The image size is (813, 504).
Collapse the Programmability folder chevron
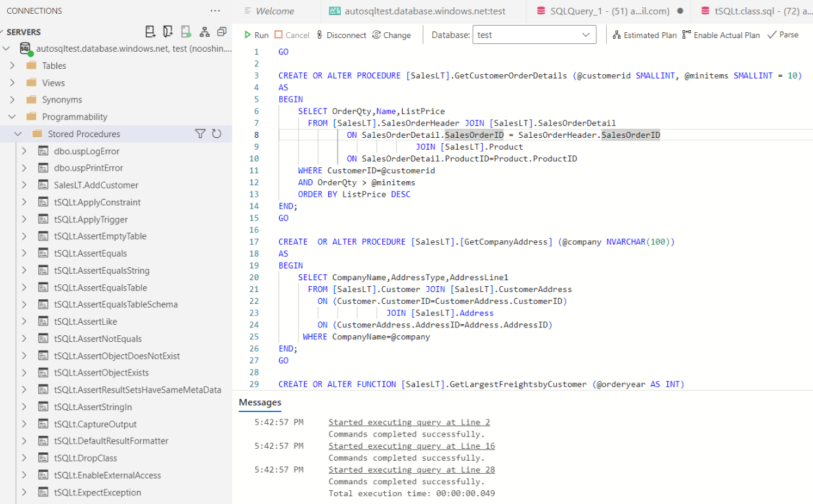[x=12, y=117]
